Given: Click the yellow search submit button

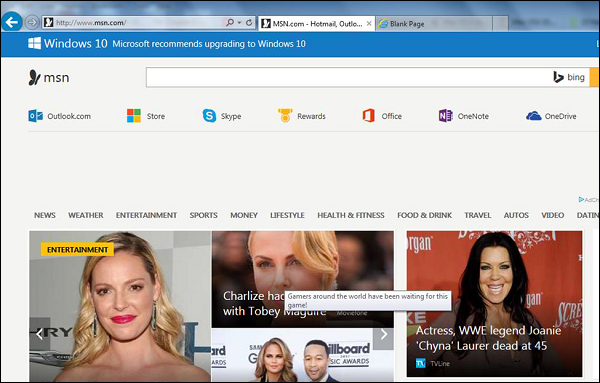Looking at the screenshot, I should 594,77.
